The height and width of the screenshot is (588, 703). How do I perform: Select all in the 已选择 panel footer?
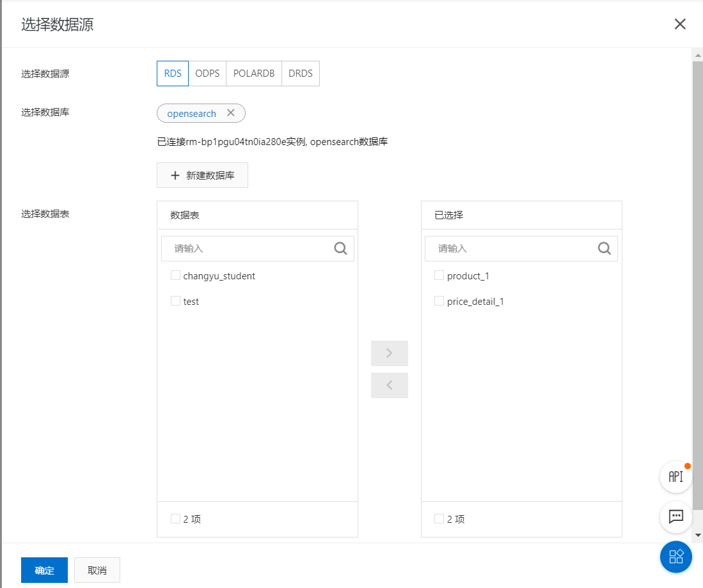point(439,518)
